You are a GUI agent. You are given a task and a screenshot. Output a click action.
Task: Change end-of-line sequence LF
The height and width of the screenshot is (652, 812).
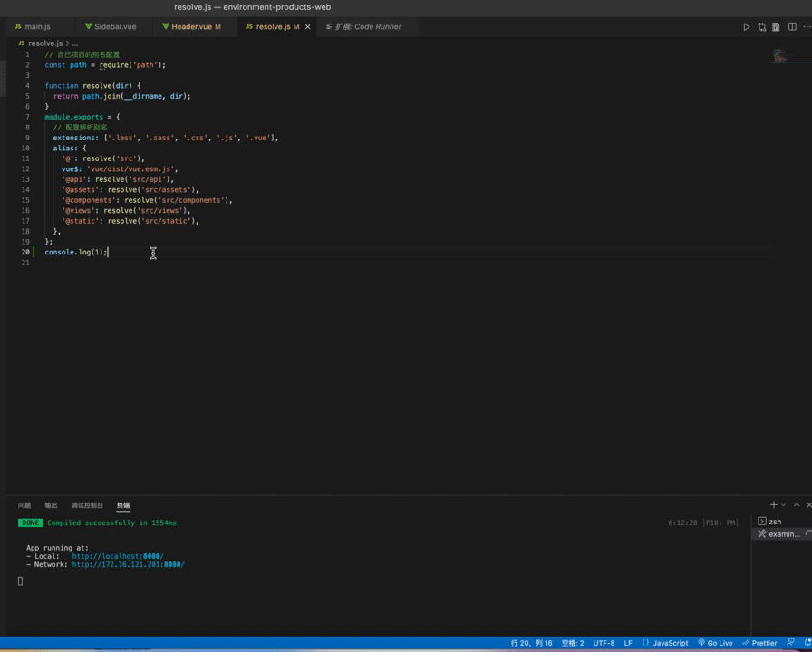628,643
